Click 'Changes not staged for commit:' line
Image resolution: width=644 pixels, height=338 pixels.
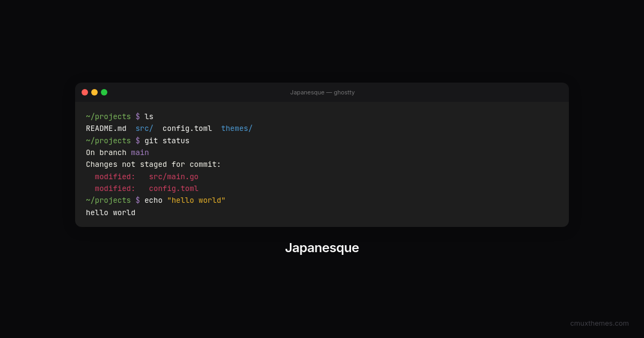point(153,165)
